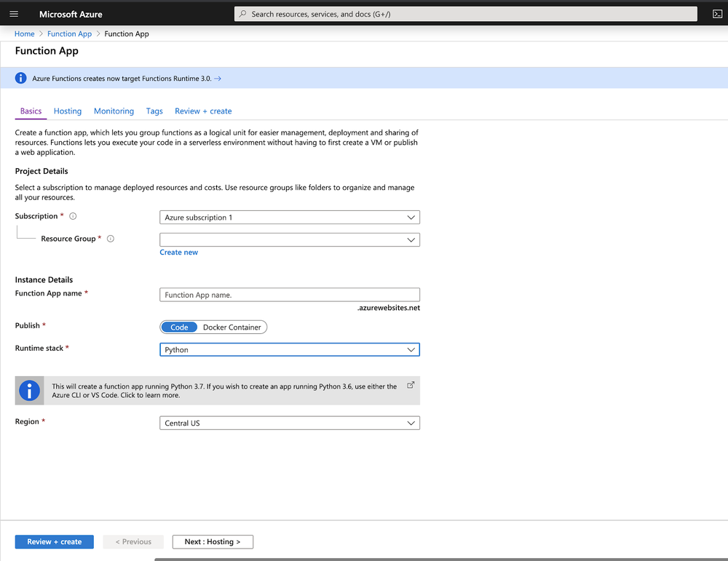
Task: Click the info icon on the Runtime Functions banner
Action: coord(20,78)
